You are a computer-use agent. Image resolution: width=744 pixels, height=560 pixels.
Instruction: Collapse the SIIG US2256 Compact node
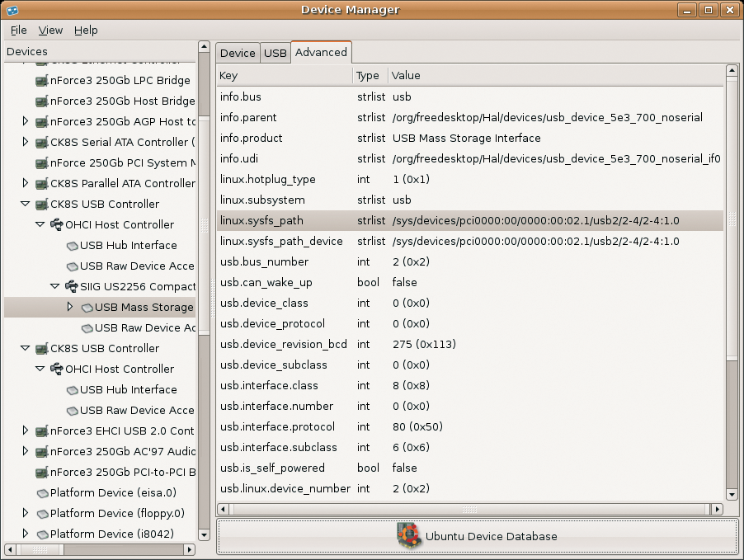(x=55, y=286)
